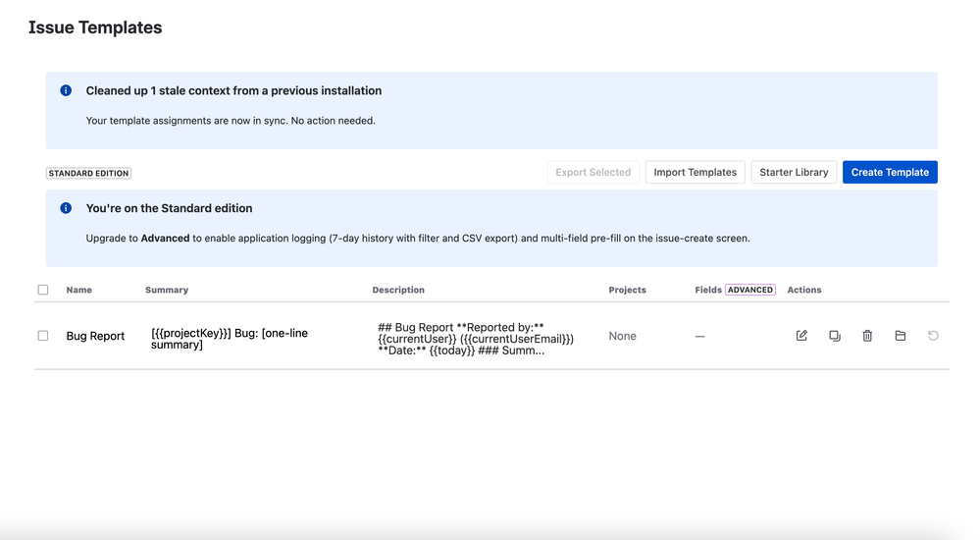Open folder icon for Bug Report row
The height and width of the screenshot is (540, 980).
pyautogui.click(x=900, y=336)
